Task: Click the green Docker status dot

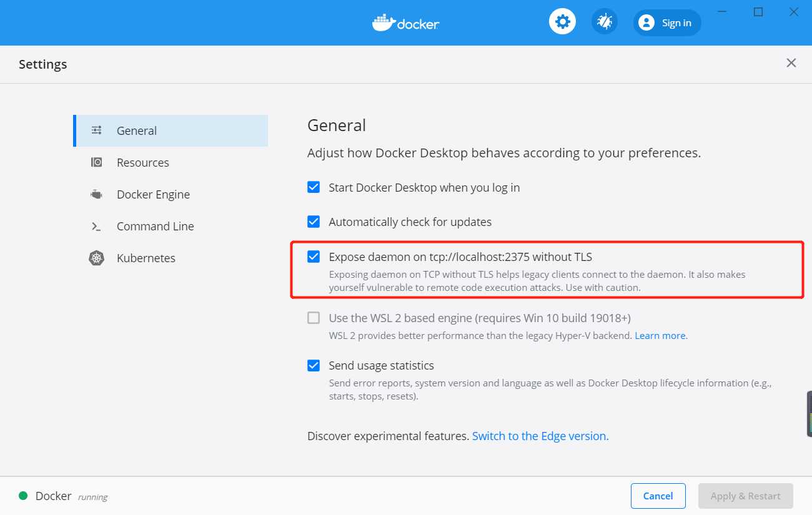Action: point(23,496)
